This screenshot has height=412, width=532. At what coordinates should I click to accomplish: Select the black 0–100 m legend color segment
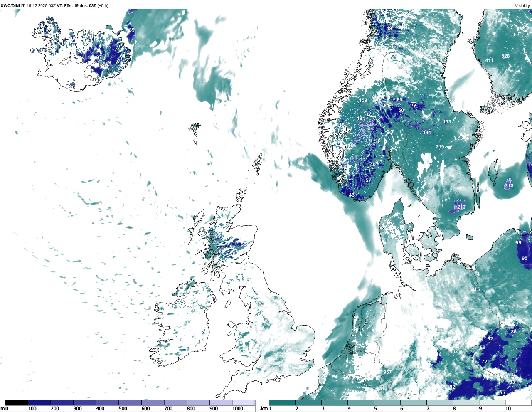pyautogui.click(x=17, y=402)
